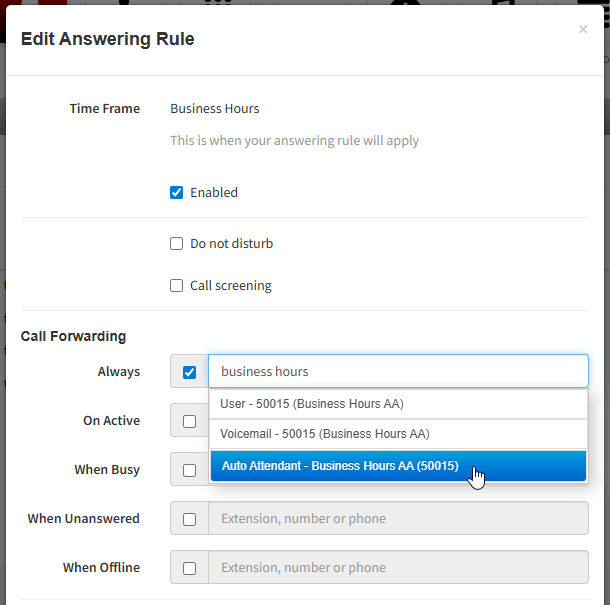Tick the When Unanswered checkbox

click(189, 519)
